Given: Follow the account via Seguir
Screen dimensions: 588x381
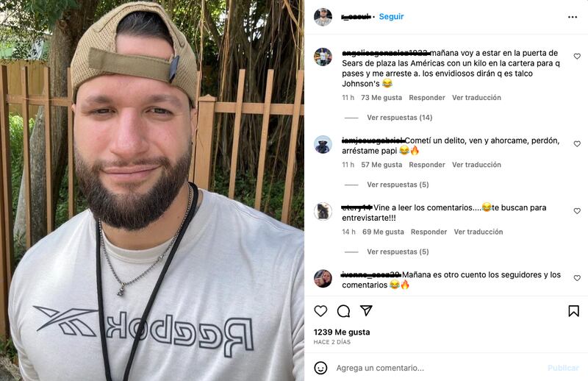Looking at the screenshot, I should (x=391, y=16).
